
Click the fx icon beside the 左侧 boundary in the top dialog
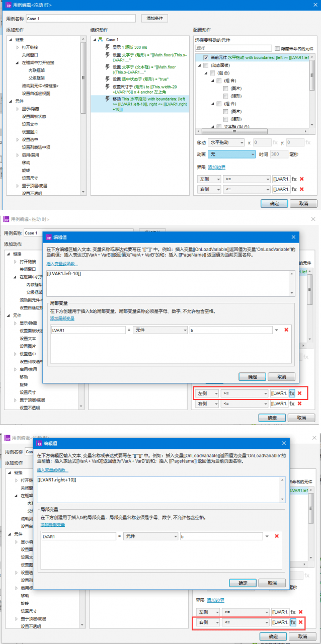point(294,179)
